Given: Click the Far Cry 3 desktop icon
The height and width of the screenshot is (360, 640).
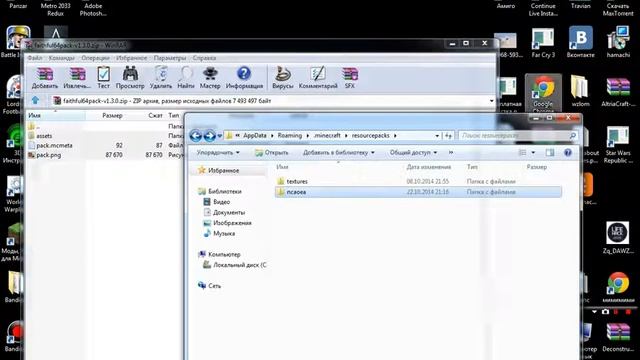Looking at the screenshot, I should 543,42.
